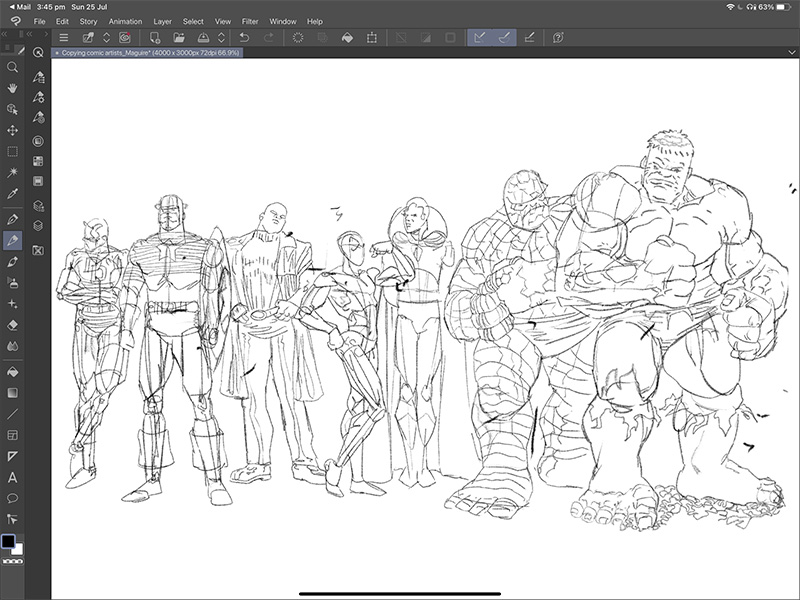Select the Zoom magnifier tool

point(12,67)
